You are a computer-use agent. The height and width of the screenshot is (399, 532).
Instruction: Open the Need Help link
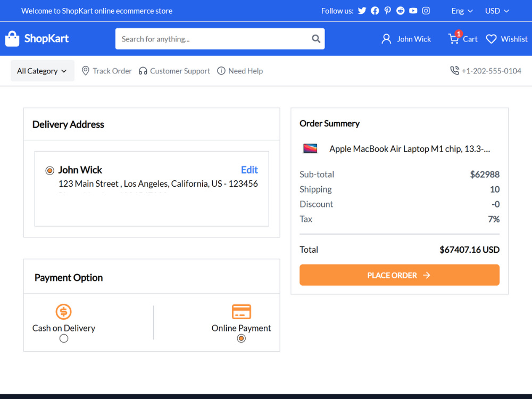point(245,71)
